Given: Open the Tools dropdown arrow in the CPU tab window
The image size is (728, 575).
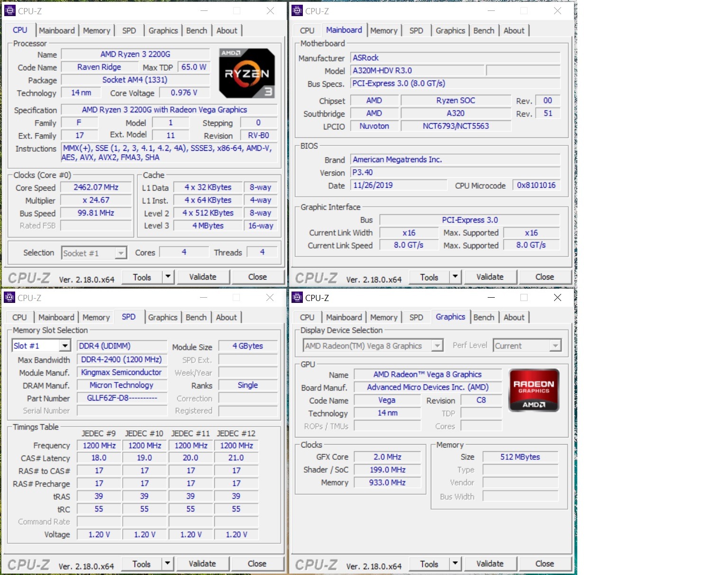Looking at the screenshot, I should click(168, 277).
